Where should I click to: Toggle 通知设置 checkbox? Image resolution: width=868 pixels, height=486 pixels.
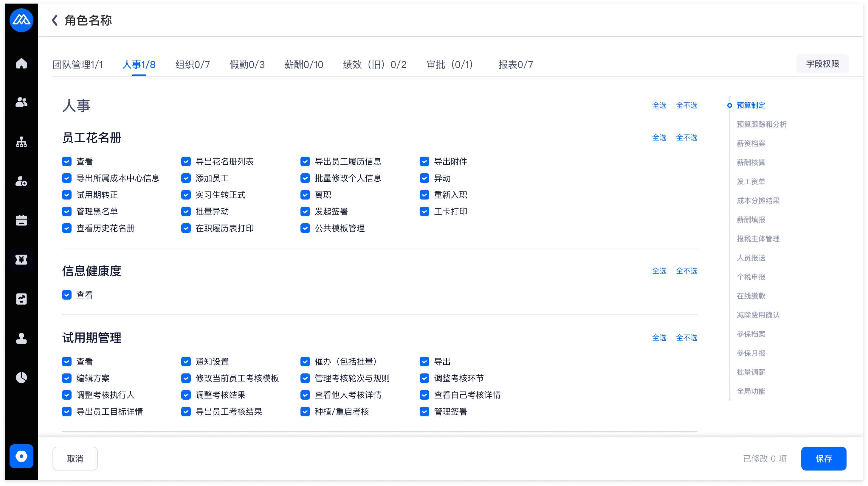186,362
